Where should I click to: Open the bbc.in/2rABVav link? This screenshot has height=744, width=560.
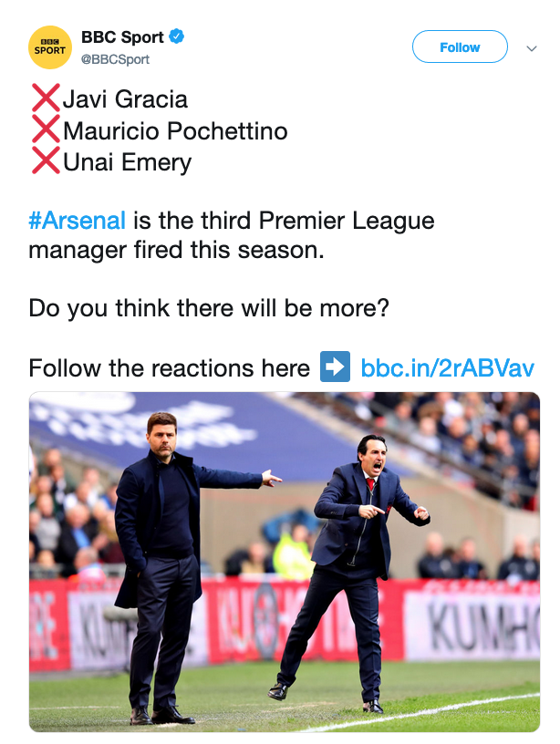tap(447, 368)
